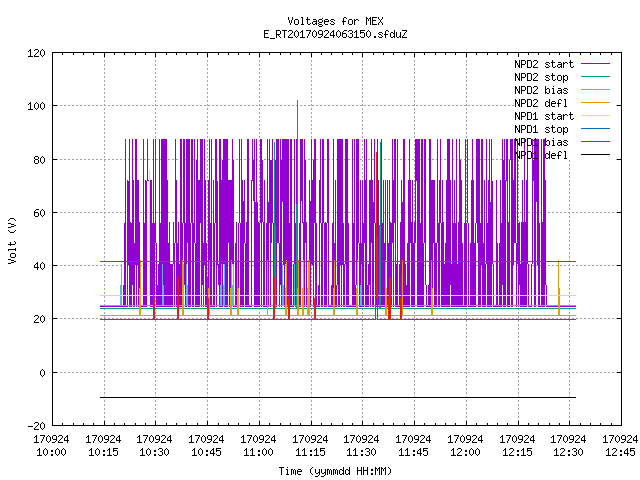Click the x-axis tick label 10:45
The width and height of the screenshot is (640, 480).
[206, 452]
